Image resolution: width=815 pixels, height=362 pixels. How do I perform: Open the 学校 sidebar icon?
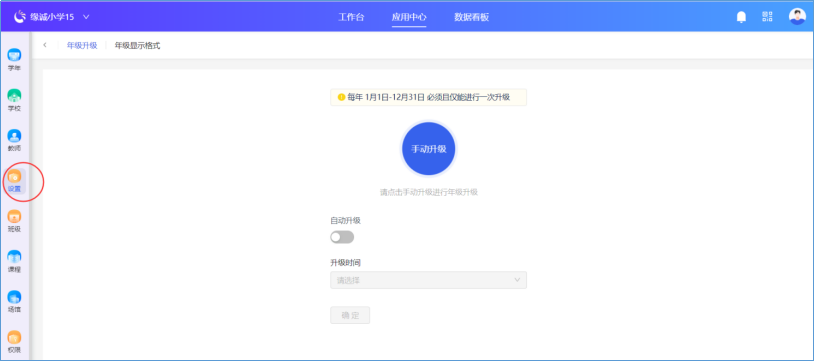pos(15,100)
